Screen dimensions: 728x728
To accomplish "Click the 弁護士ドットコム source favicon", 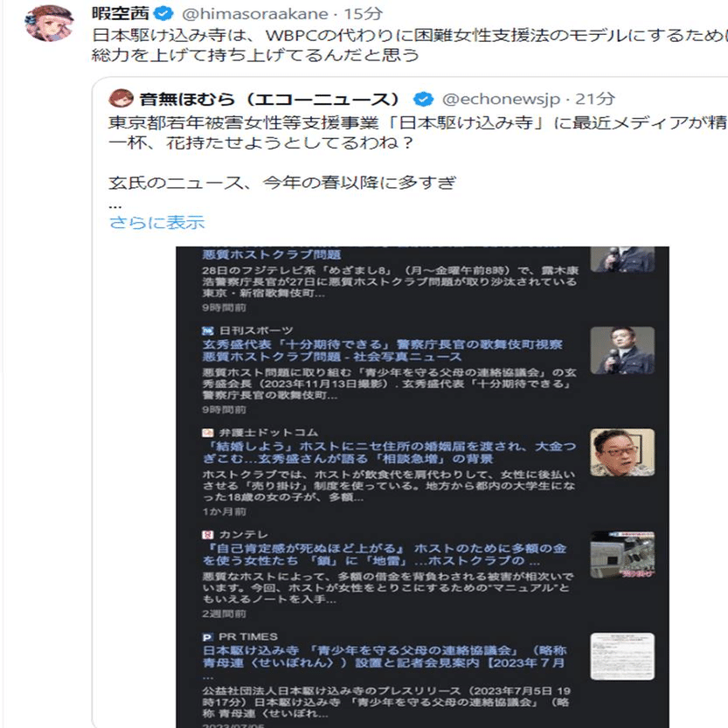I will [x=207, y=433].
